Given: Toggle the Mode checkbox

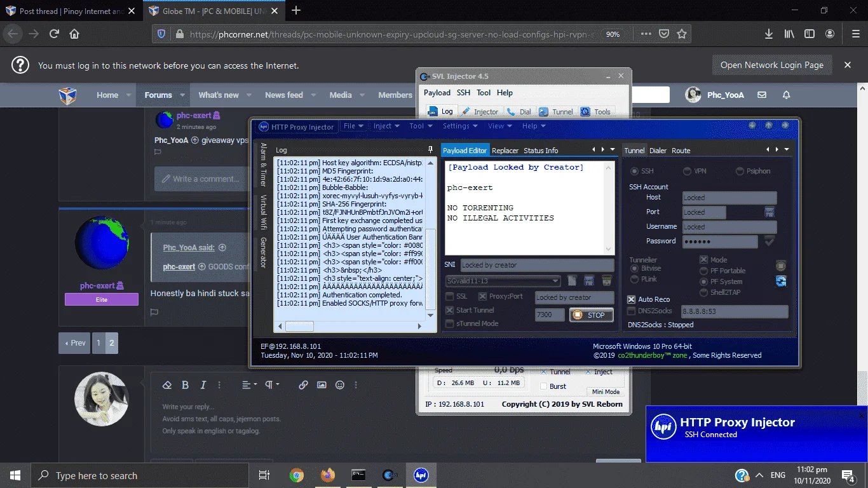Looking at the screenshot, I should [x=703, y=260].
